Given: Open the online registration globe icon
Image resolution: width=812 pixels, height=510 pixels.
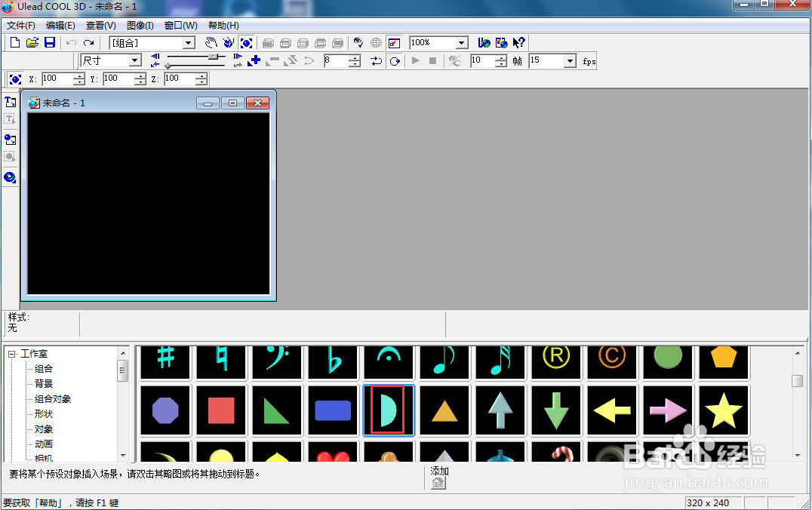Looking at the screenshot, I should [501, 43].
